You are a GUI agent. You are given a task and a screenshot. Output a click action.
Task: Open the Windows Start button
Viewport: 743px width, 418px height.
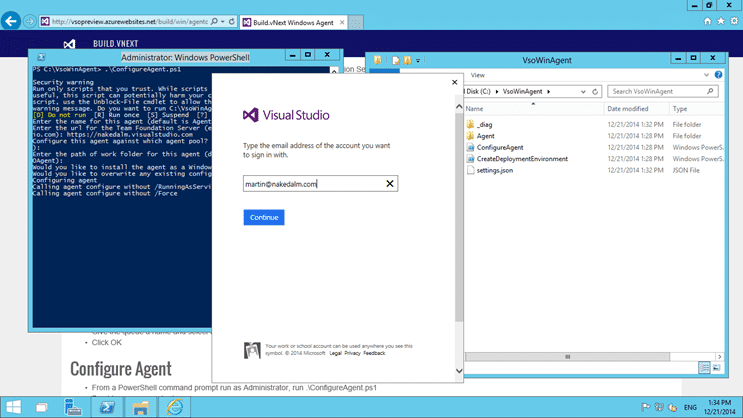(13, 407)
